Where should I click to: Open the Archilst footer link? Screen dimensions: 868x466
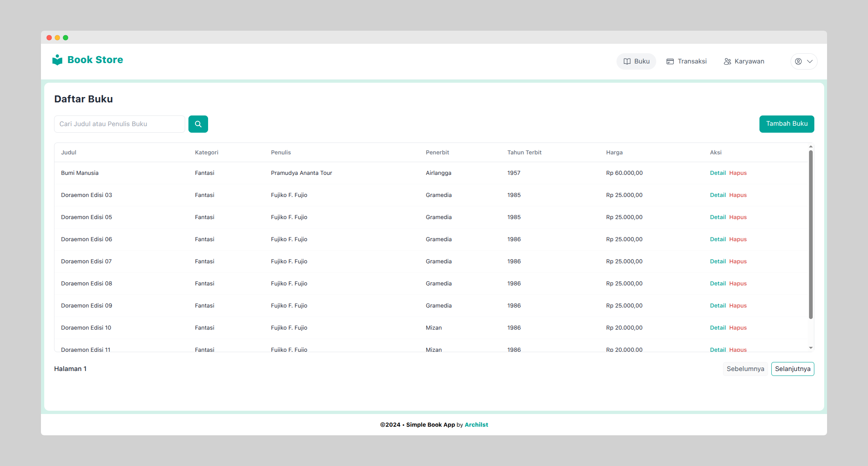click(x=476, y=425)
